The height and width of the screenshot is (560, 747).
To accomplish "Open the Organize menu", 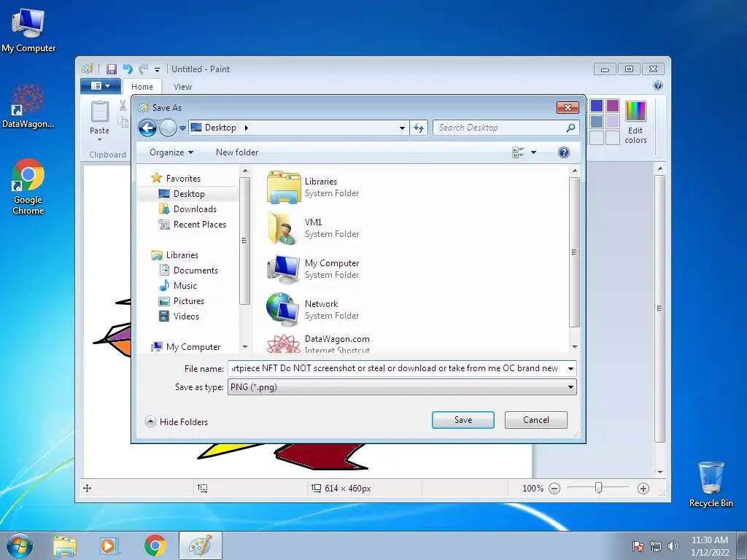I will click(171, 152).
